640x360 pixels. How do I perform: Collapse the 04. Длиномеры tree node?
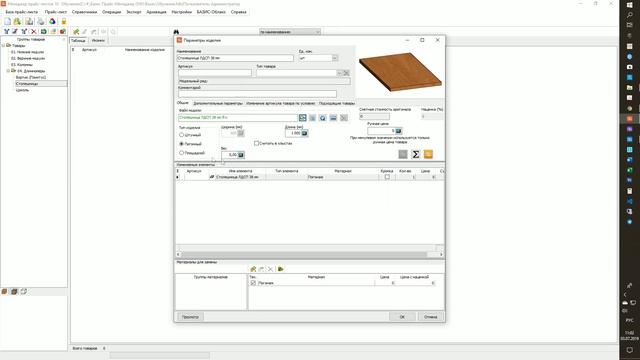pyautogui.click(x=8, y=71)
